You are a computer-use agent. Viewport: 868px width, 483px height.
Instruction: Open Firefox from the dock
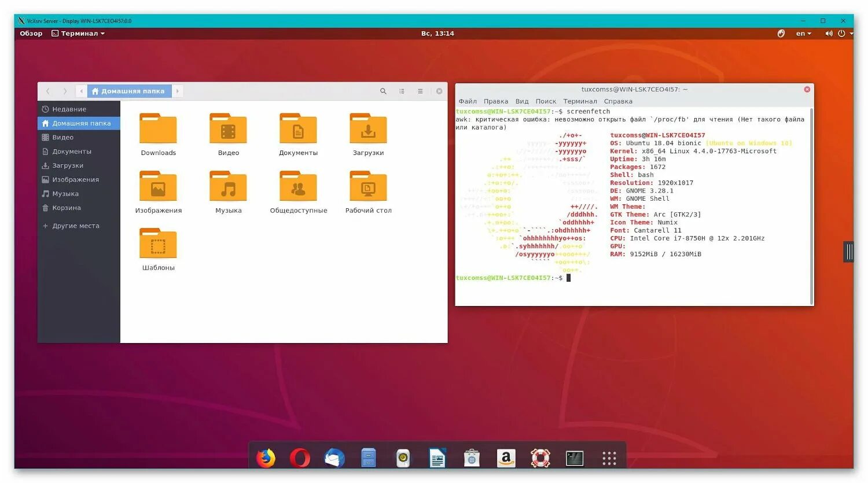pos(266,458)
